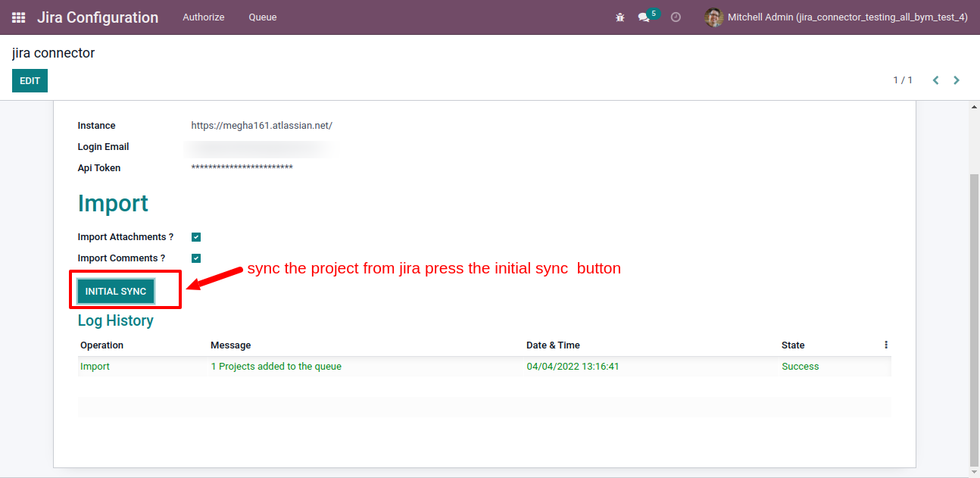Image resolution: width=980 pixels, height=478 pixels.
Task: Open the activities clock icon
Action: 676,17
